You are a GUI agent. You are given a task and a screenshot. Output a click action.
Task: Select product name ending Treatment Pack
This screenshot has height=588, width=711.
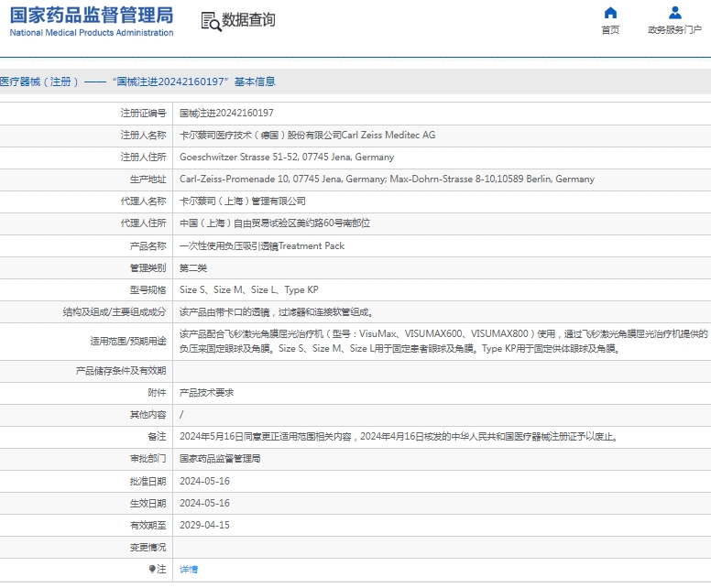coord(262,245)
